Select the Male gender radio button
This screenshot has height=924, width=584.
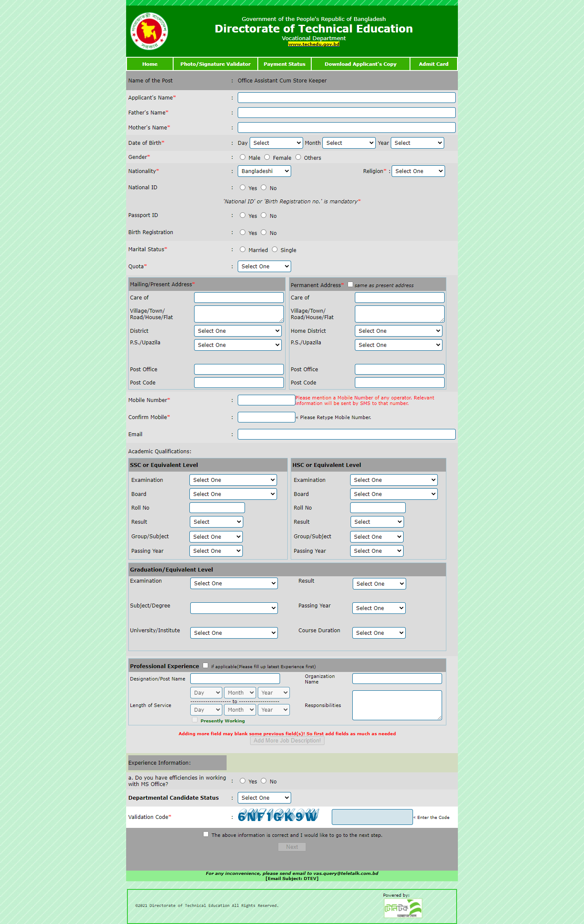click(242, 157)
